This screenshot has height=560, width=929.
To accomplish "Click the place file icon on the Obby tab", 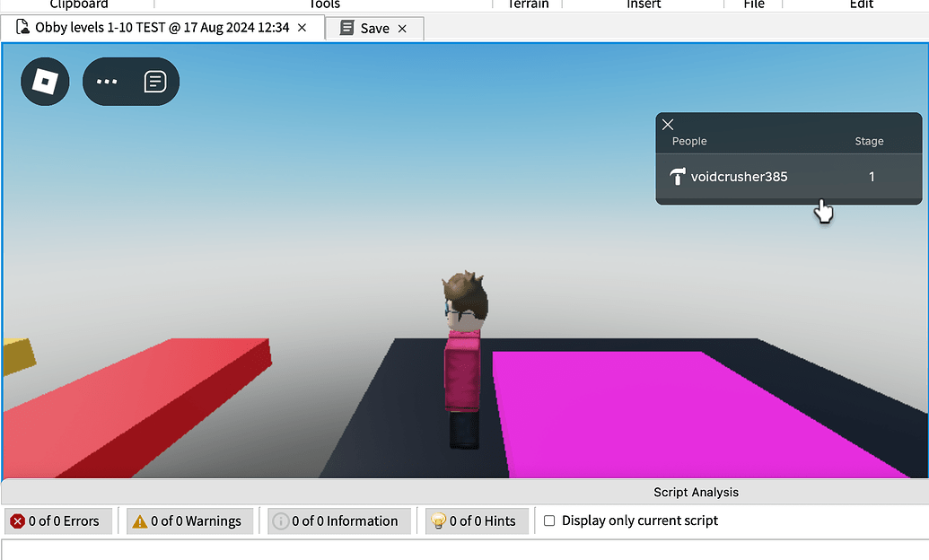I will [22, 28].
